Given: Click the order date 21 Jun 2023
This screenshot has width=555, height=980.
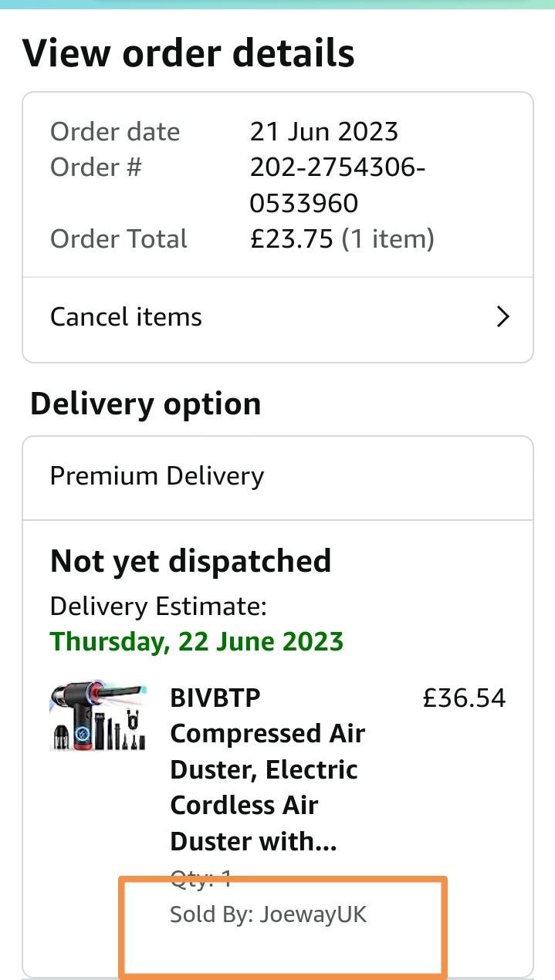Looking at the screenshot, I should coord(323,132).
